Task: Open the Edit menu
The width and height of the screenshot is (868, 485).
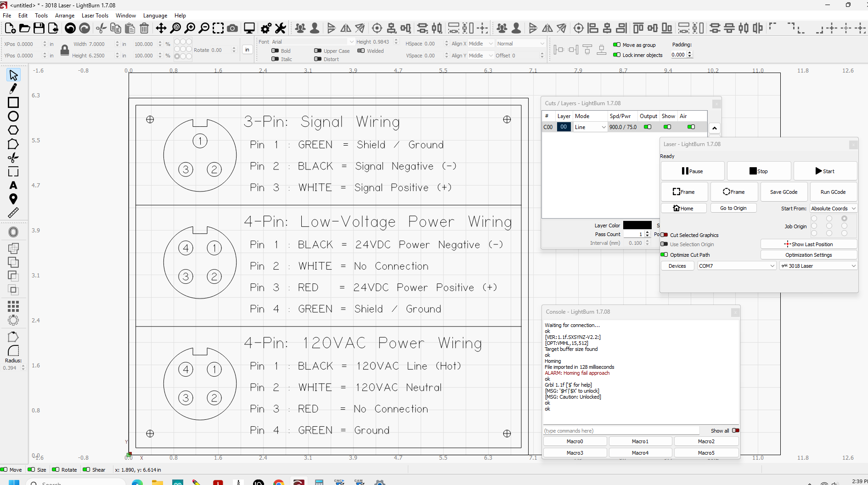Action: (23, 16)
